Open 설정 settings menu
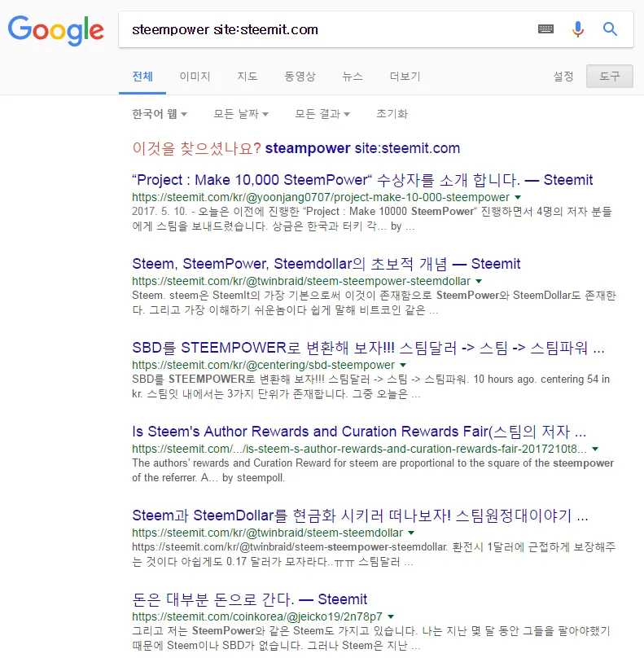This screenshot has height=658, width=644. click(563, 77)
